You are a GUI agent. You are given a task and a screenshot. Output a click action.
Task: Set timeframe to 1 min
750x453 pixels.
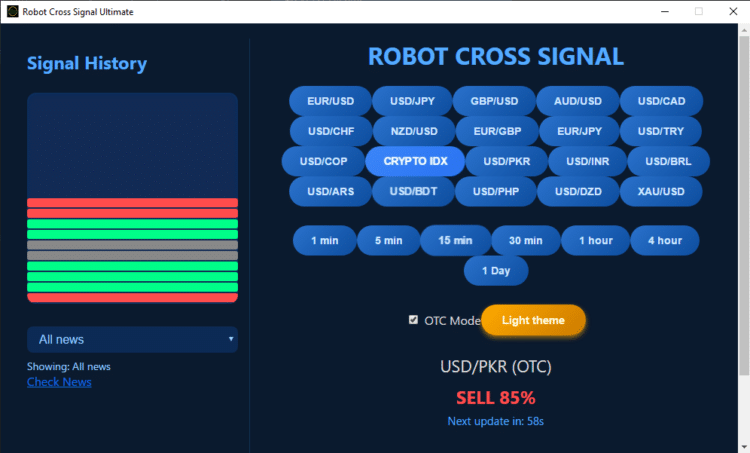click(x=325, y=241)
